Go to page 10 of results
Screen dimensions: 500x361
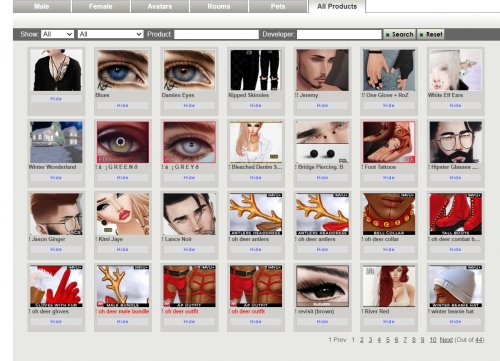(433, 340)
